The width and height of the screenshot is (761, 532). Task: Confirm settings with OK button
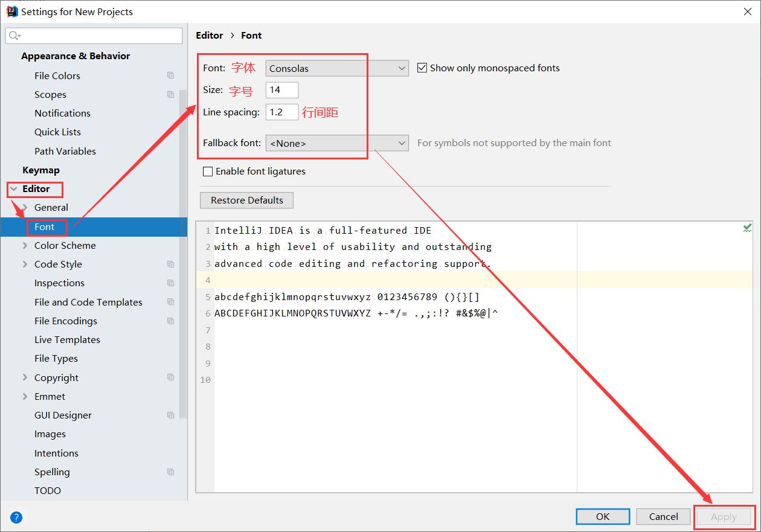coord(603,516)
